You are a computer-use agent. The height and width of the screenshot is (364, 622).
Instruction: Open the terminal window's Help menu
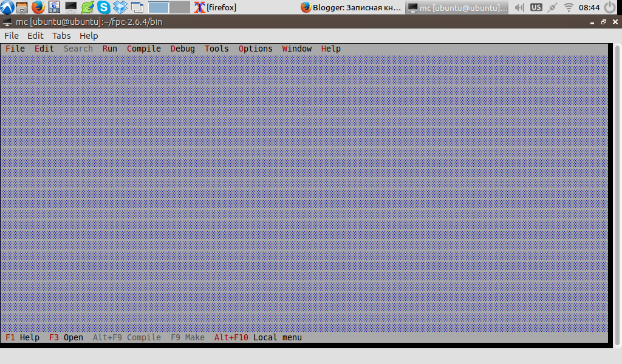coord(89,36)
